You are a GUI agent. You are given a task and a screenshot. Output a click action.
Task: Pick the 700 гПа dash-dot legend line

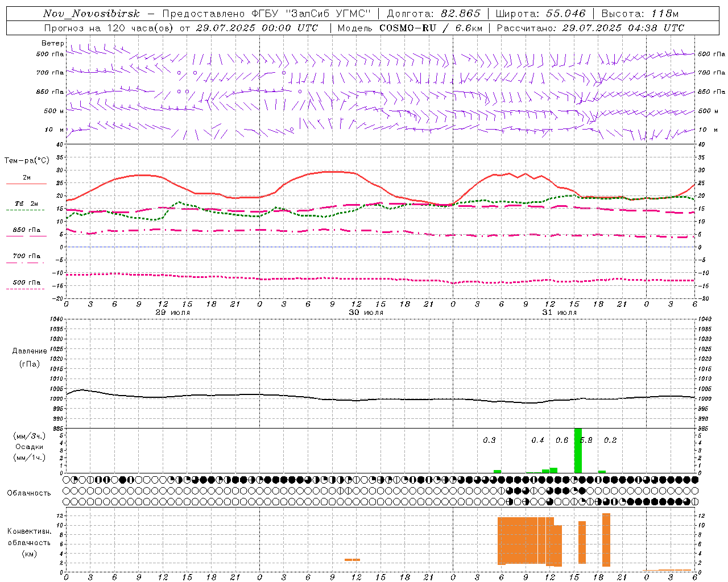(26, 263)
